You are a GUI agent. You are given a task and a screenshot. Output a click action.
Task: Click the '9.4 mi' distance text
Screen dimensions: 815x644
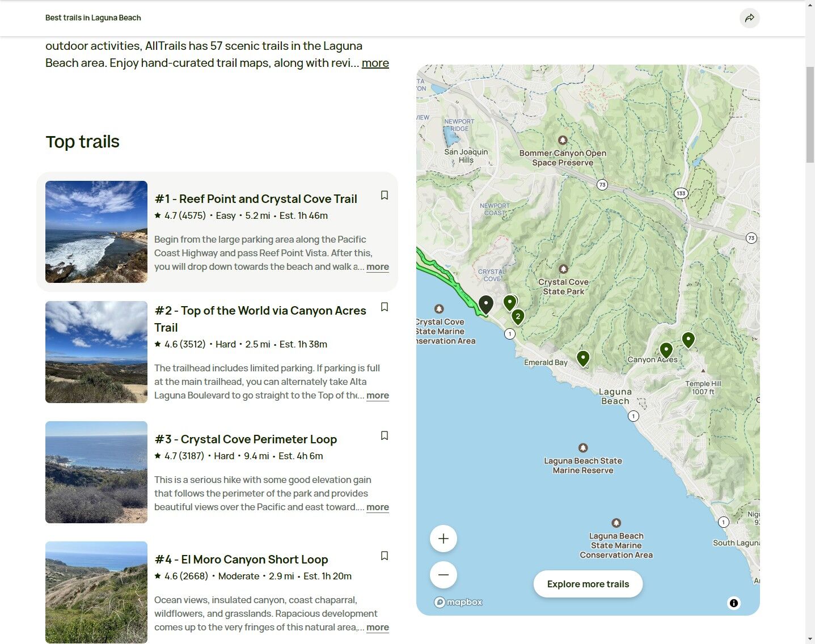[256, 456]
